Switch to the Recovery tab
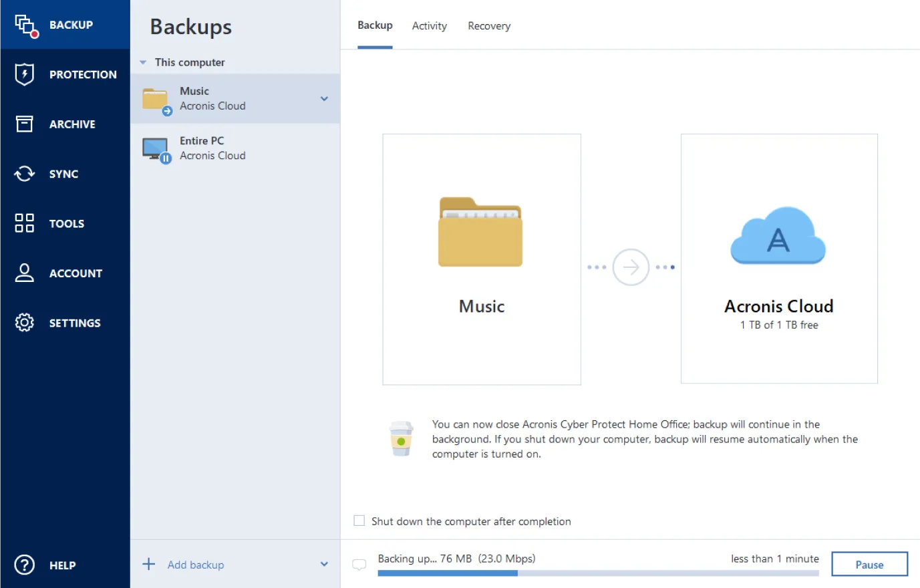Screen dimensions: 920x588 pyautogui.click(x=489, y=26)
